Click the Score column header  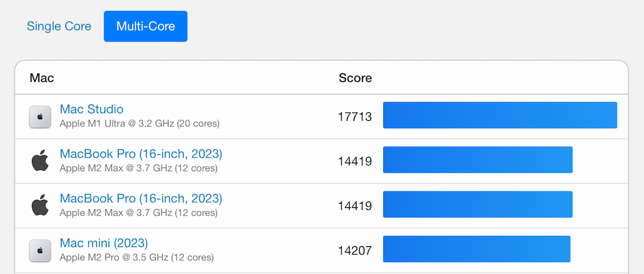coord(355,77)
